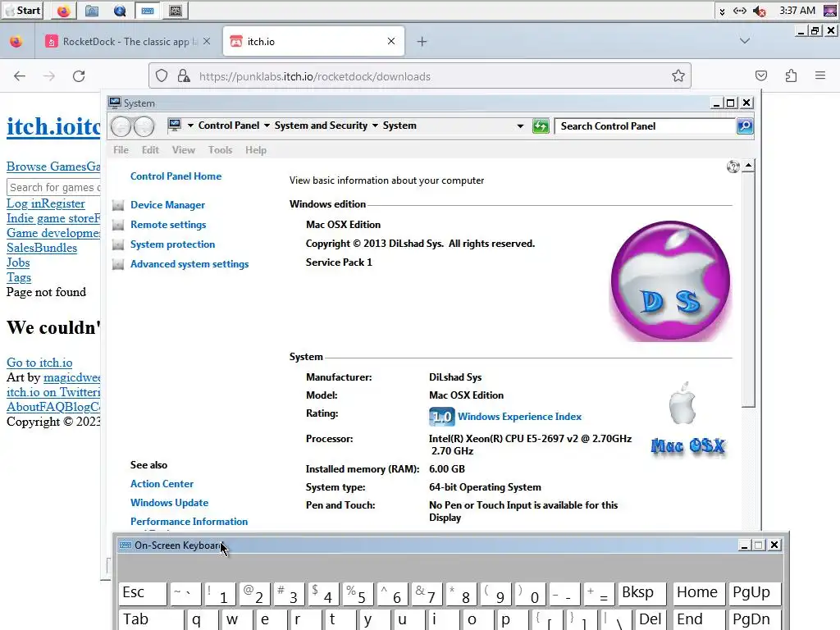Click the help globe icon in System window

coord(733,167)
